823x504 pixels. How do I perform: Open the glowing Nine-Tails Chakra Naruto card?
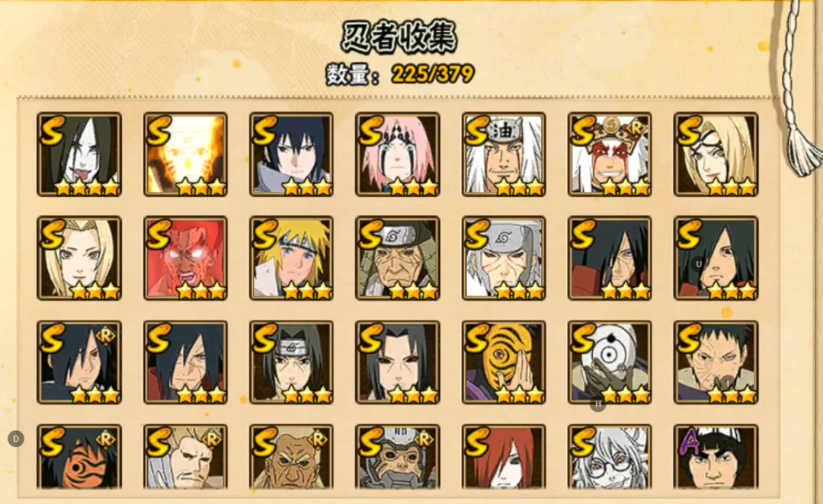click(185, 155)
